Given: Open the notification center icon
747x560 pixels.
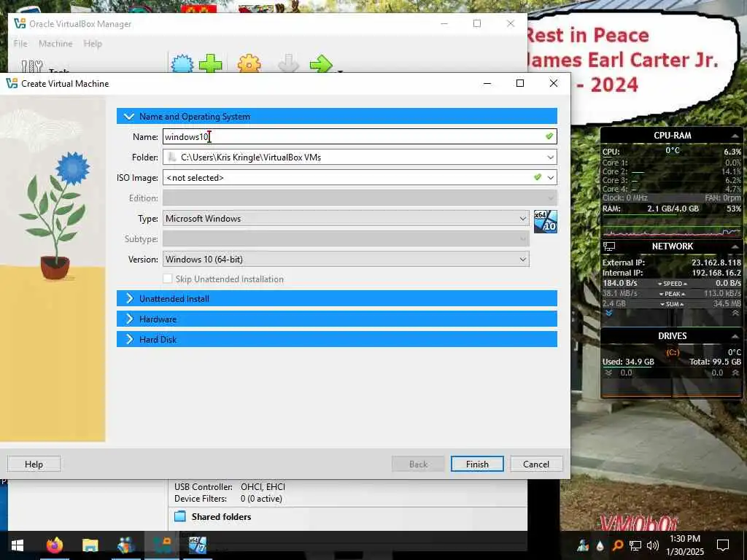Looking at the screenshot, I should coord(723,545).
